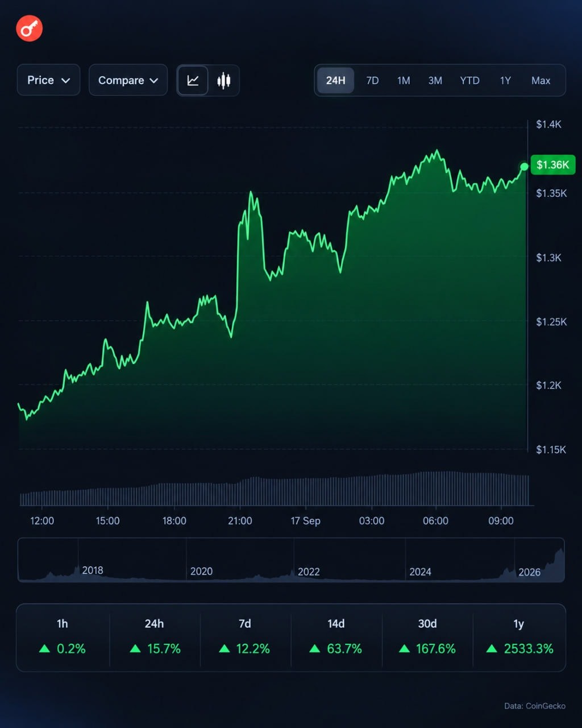Switch to line chart view
Viewport: 582px width, 728px height.
coord(193,80)
